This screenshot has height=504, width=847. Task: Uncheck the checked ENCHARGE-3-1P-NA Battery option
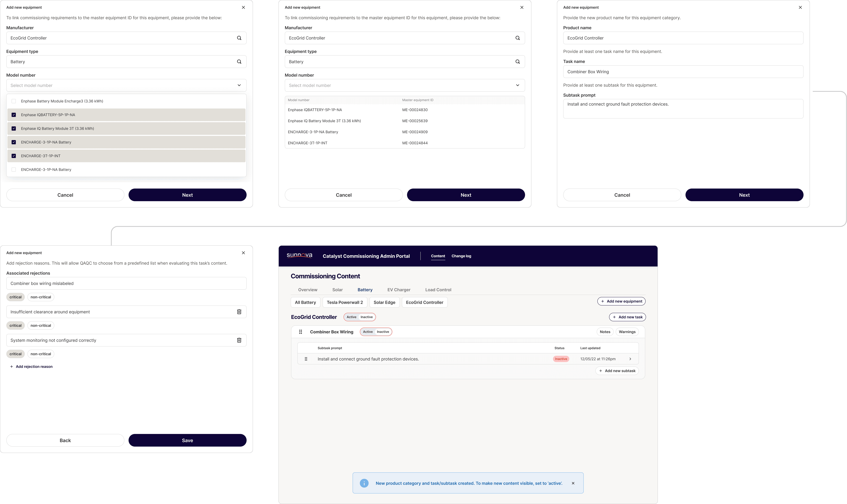[x=14, y=142]
